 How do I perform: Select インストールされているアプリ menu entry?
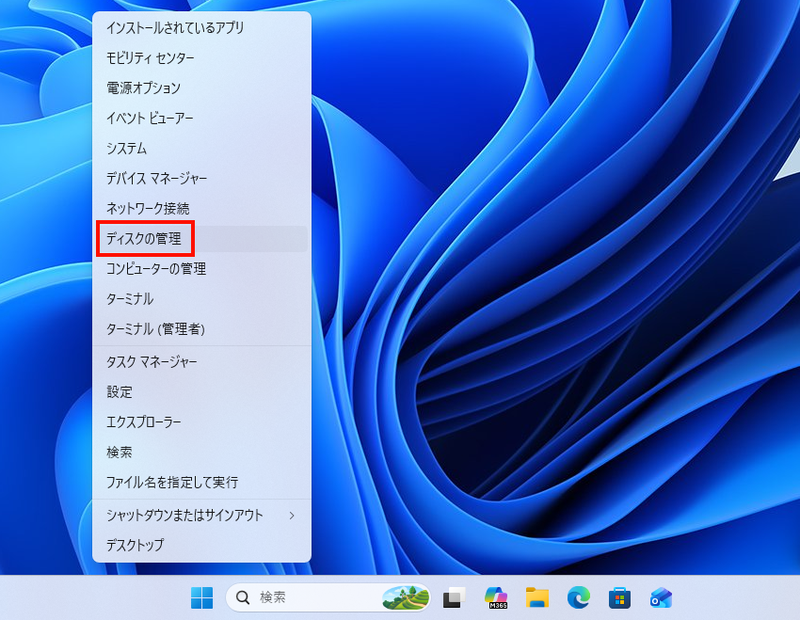pos(202,28)
